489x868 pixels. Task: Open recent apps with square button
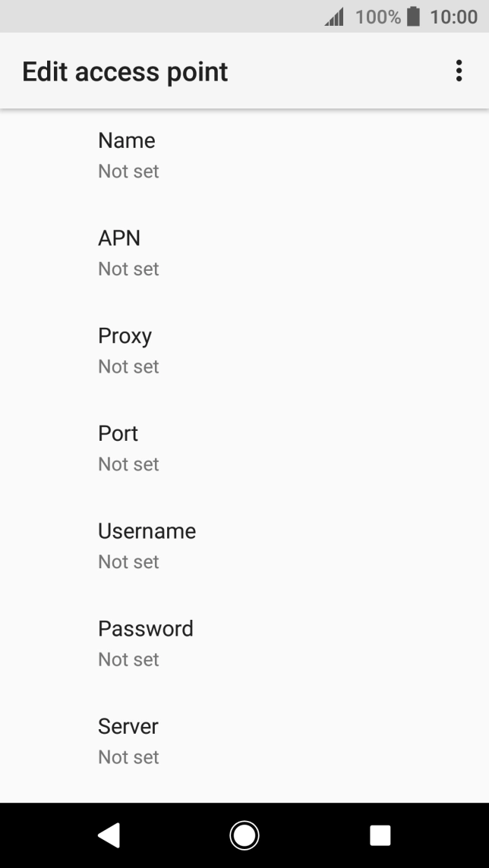pyautogui.click(x=380, y=835)
